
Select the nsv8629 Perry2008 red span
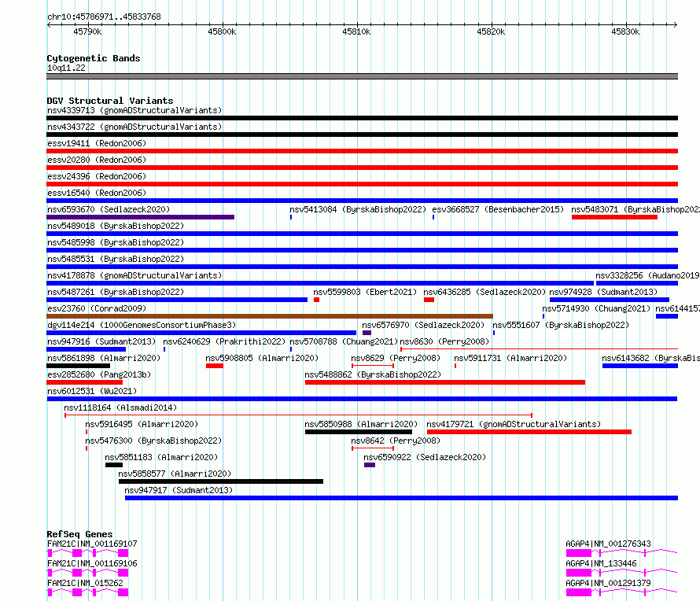373,366
